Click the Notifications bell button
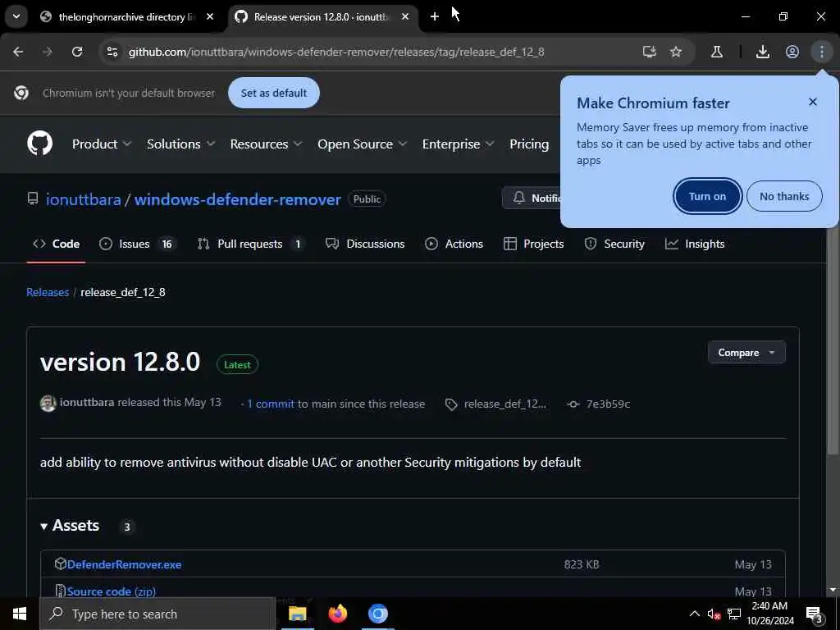 point(532,199)
